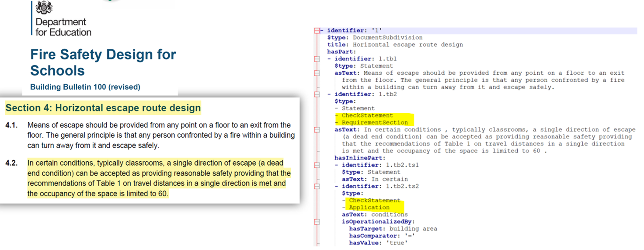Collapse the identifier 1.tb2.ts1 entry
The height and width of the screenshot is (250, 644).
click(x=317, y=165)
